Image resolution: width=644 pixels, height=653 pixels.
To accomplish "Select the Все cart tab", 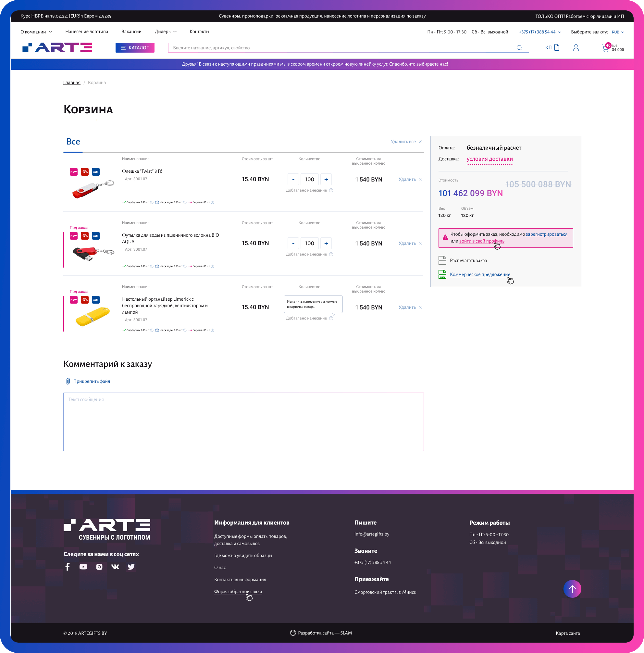I will tap(73, 142).
